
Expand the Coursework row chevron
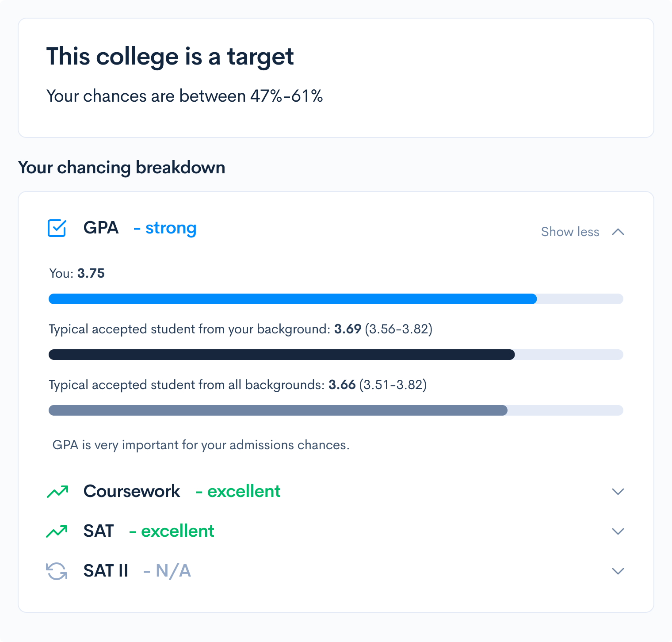[618, 492]
